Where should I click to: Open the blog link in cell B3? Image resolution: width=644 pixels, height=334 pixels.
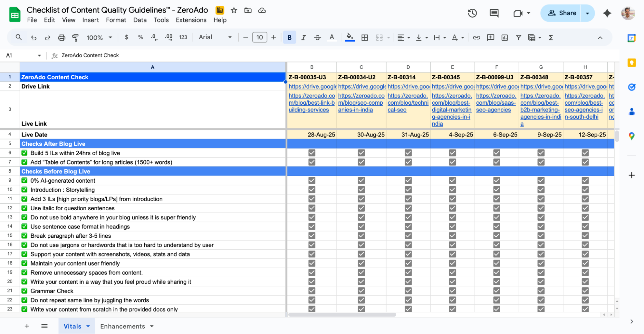(x=312, y=102)
